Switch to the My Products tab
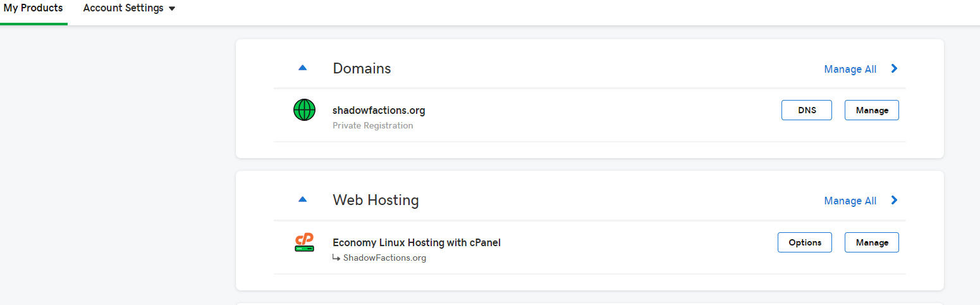Image resolution: width=980 pixels, height=305 pixels. coord(34,8)
